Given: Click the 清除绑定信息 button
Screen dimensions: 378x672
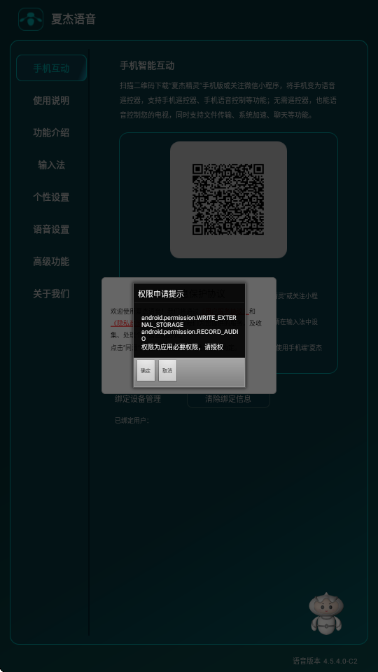Looking at the screenshot, I should 228,399.
